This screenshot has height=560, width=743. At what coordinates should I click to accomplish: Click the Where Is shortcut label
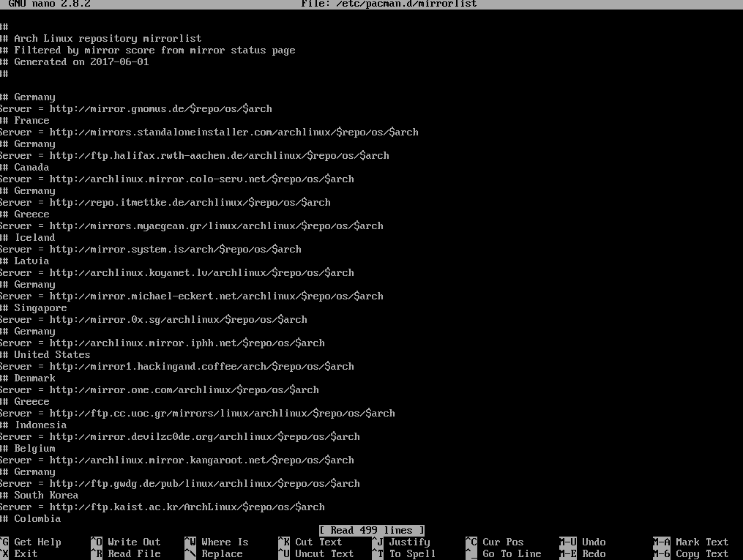pyautogui.click(x=225, y=542)
